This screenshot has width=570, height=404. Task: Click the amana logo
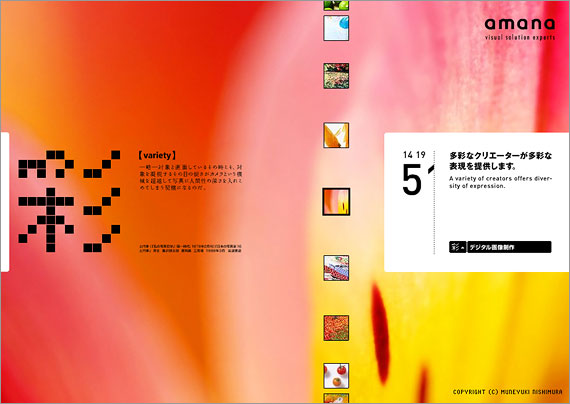(x=519, y=24)
